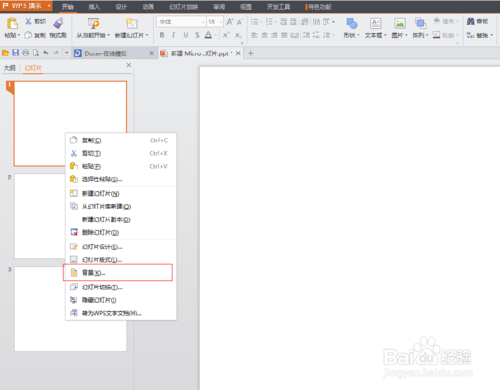Screen dimensions: 500x390
Task: Click the increase indent icon
Action: point(293,22)
